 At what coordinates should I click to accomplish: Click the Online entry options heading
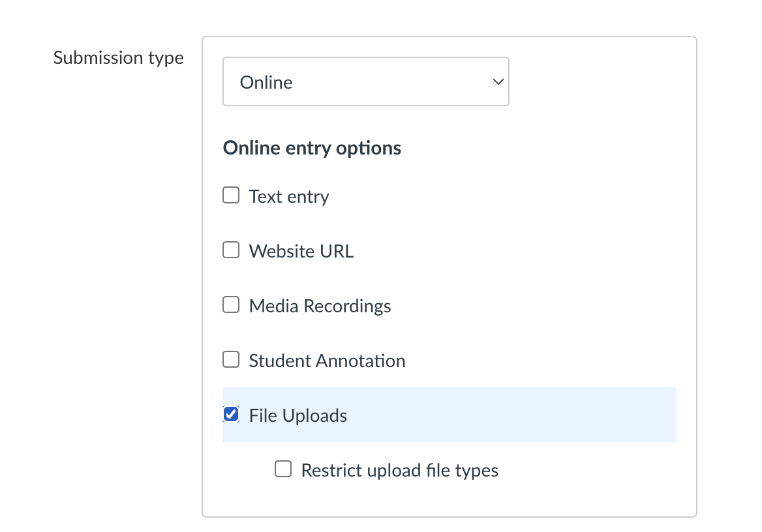pyautogui.click(x=311, y=148)
